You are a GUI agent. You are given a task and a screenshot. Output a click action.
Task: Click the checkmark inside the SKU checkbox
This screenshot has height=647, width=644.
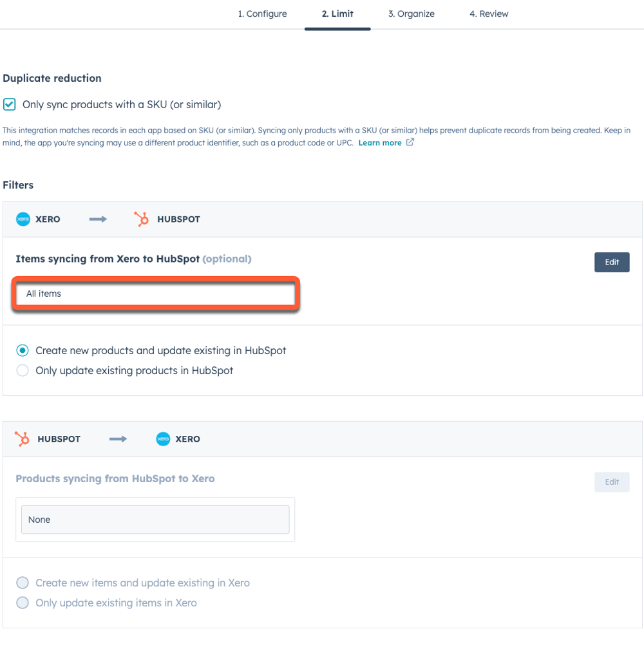click(10, 104)
